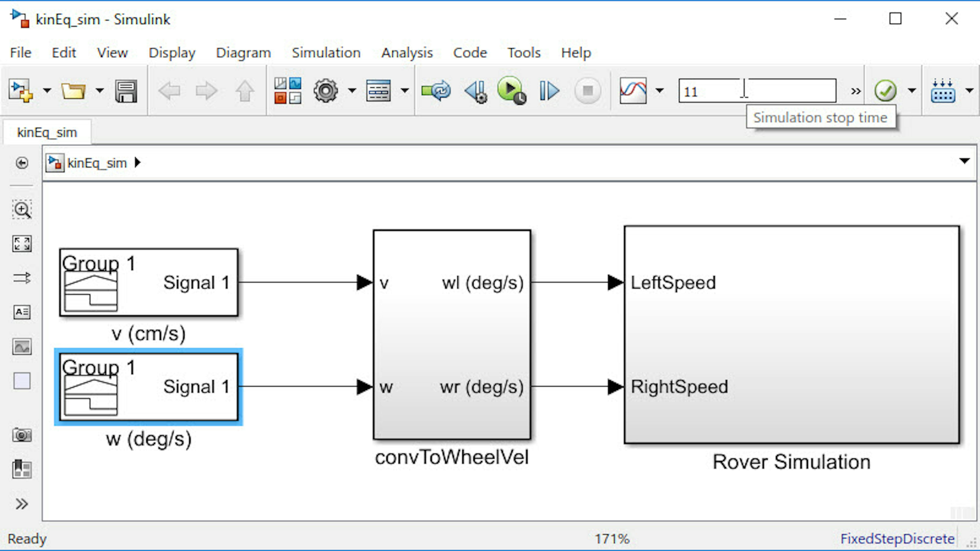Select the convToWheelVel subsystem block
The image size is (980, 551).
(x=452, y=335)
